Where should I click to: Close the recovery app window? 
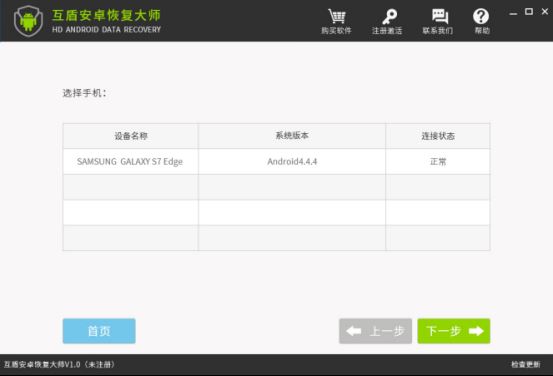(x=545, y=12)
